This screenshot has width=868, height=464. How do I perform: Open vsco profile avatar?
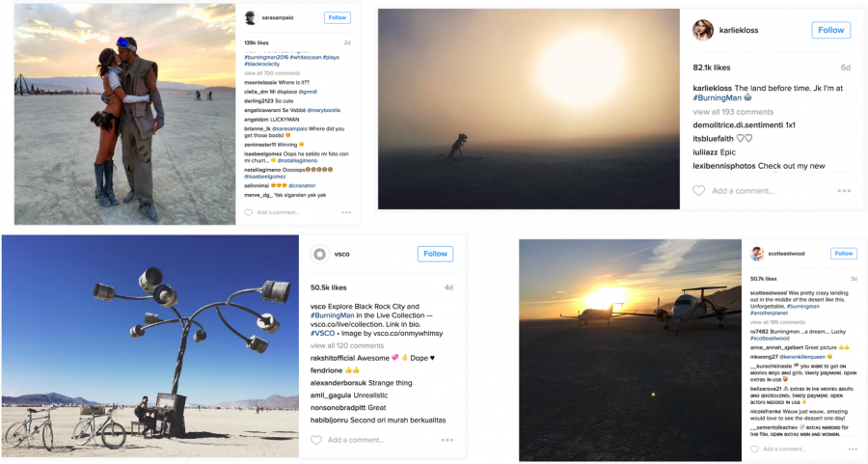tap(319, 254)
